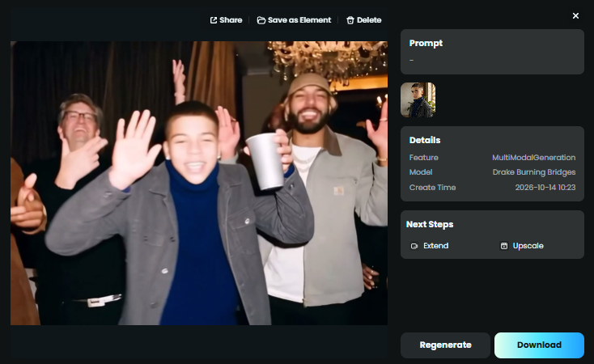Select the Share label text

[231, 20]
